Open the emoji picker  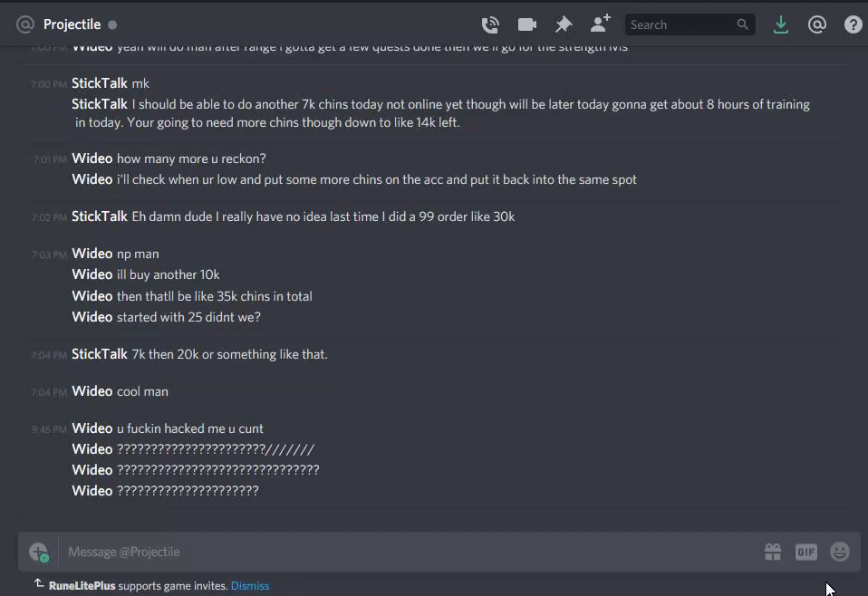(x=840, y=552)
